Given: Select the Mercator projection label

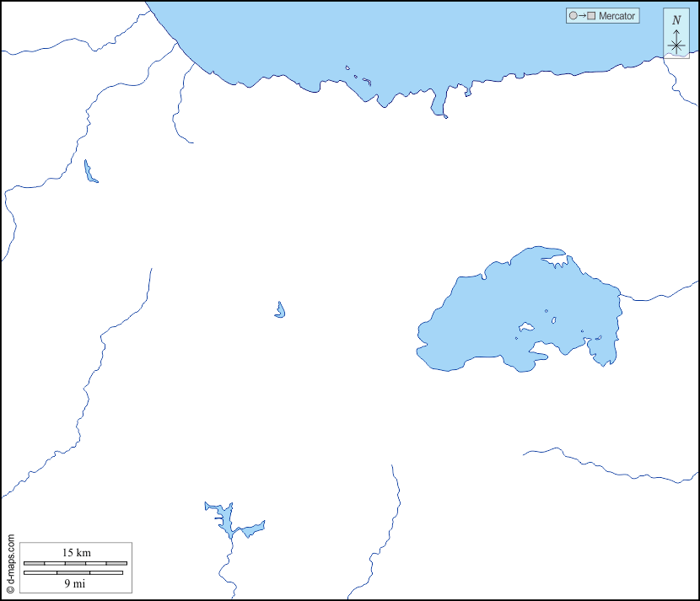Looking at the screenshot, I should (617, 16).
